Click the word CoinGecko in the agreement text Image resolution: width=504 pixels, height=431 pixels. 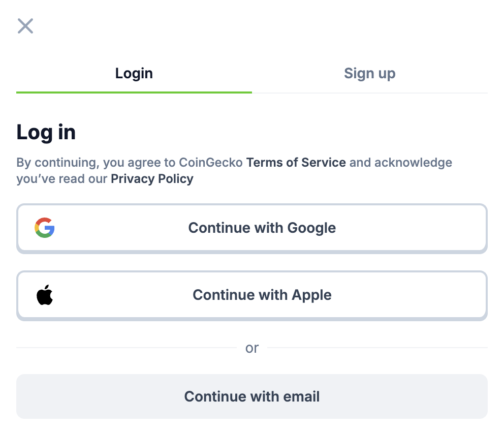click(210, 163)
